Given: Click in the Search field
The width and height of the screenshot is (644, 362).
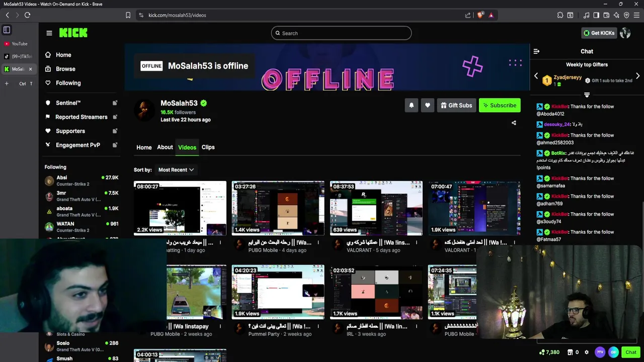Looking at the screenshot, I should click(341, 33).
